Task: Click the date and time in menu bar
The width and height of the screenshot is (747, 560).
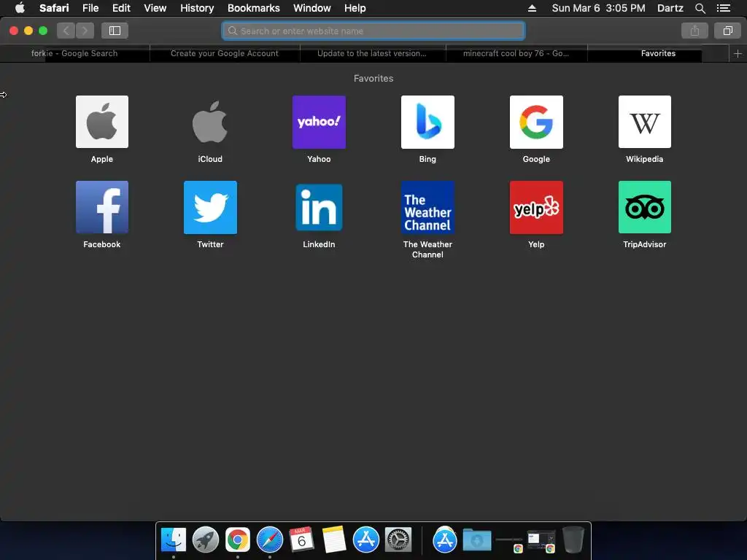Action: [598, 8]
